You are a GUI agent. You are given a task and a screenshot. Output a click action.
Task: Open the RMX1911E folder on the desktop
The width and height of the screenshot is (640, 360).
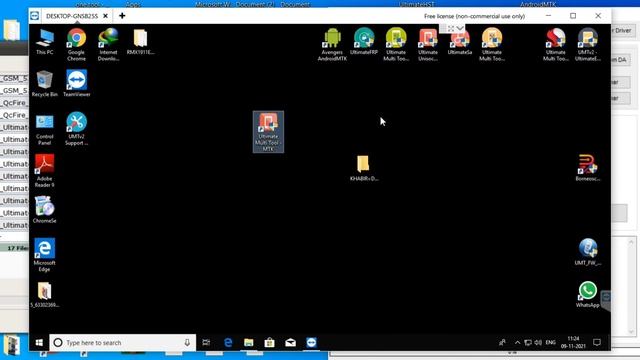coord(140,42)
